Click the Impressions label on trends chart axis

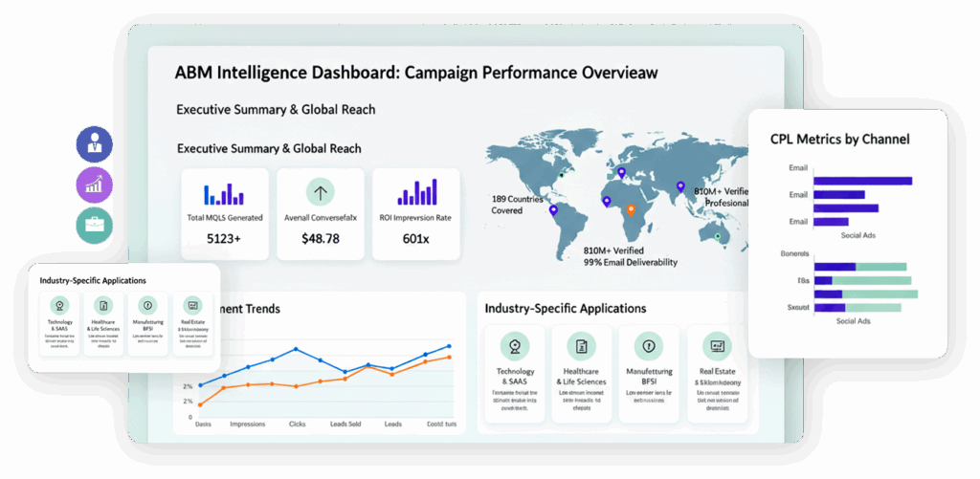(x=247, y=424)
